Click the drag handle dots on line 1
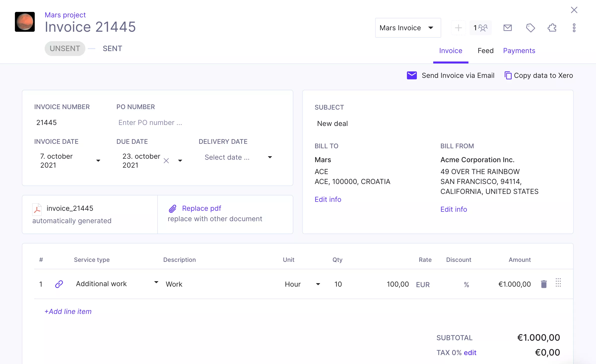The image size is (596, 364). point(558,282)
